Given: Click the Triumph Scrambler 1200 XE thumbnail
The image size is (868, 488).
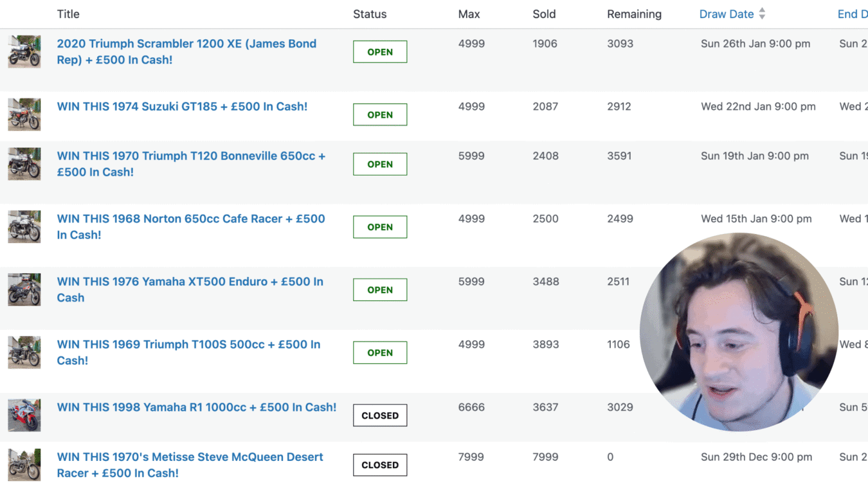Looking at the screenshot, I should pos(24,51).
